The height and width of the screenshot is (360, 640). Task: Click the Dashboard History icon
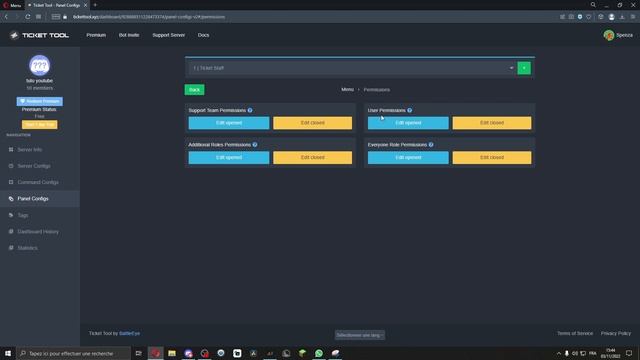click(11, 231)
